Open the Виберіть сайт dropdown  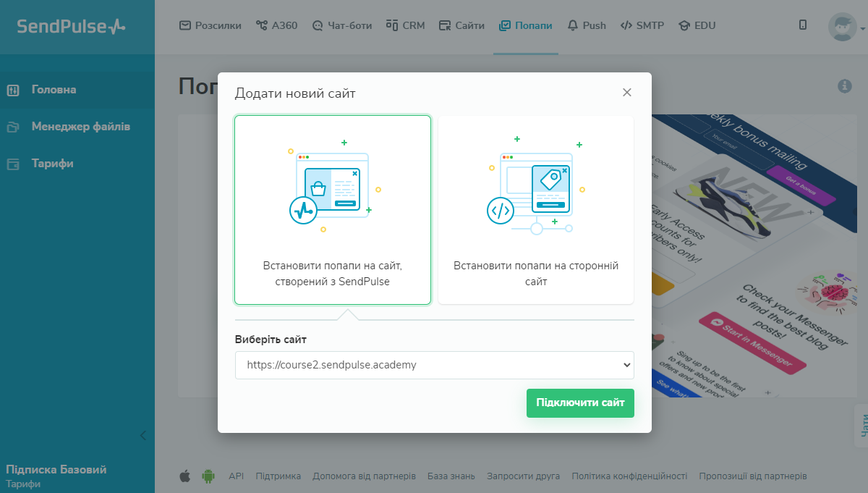point(435,365)
